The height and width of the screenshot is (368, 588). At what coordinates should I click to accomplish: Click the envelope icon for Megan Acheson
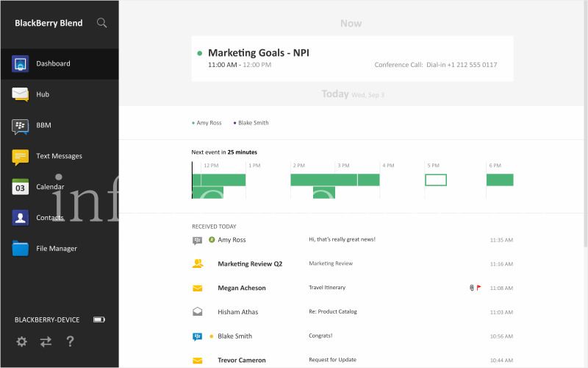click(197, 288)
